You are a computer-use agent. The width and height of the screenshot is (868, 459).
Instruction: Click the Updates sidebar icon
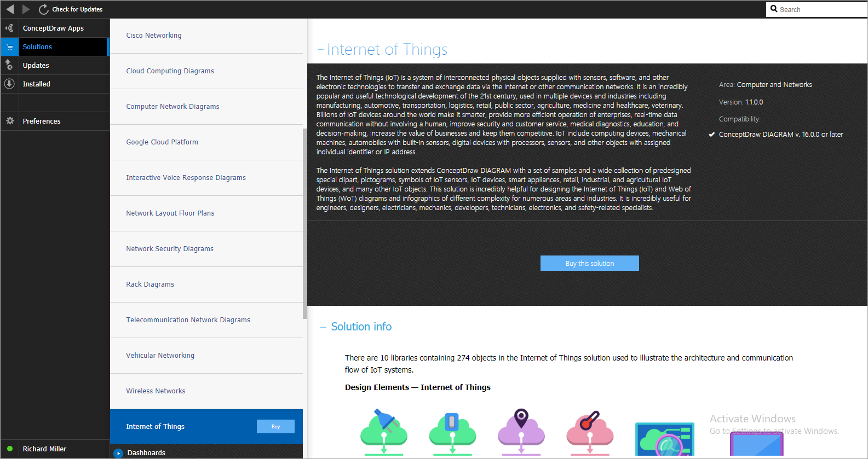coord(9,65)
